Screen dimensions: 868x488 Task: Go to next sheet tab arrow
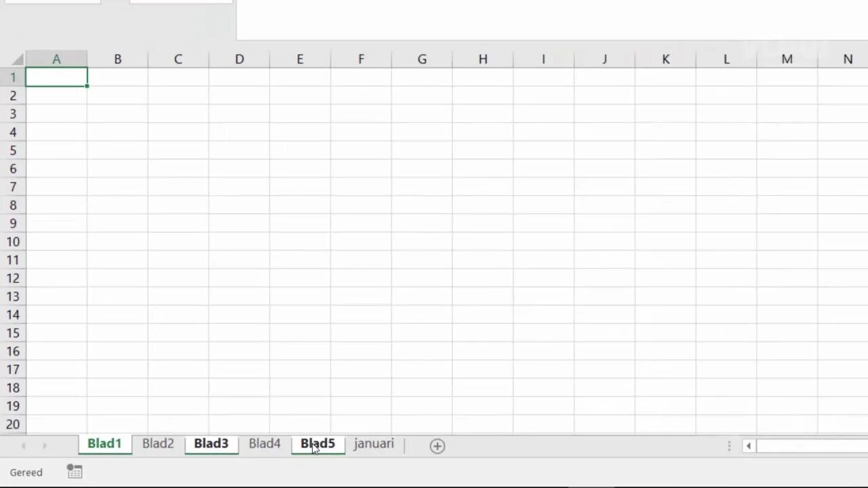45,446
